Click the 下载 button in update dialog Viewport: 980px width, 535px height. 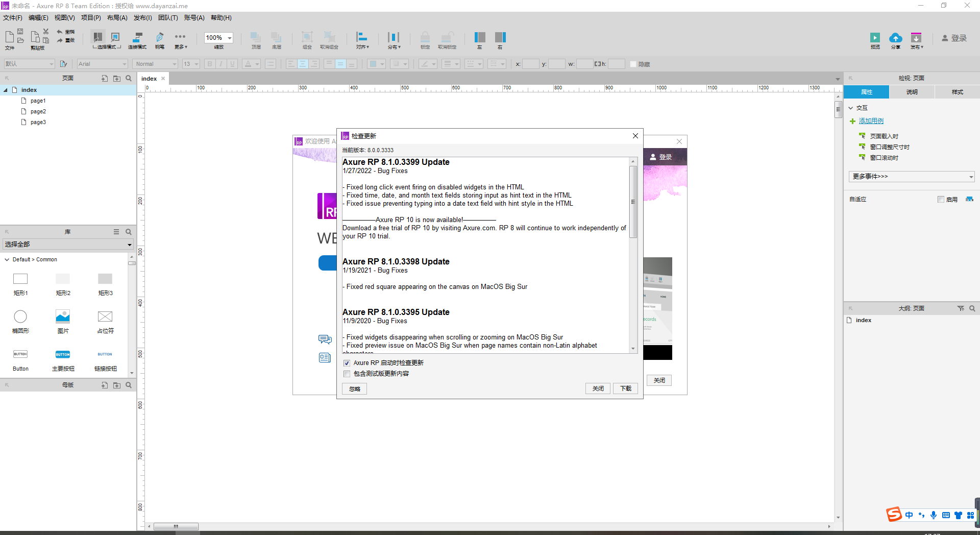click(x=625, y=388)
